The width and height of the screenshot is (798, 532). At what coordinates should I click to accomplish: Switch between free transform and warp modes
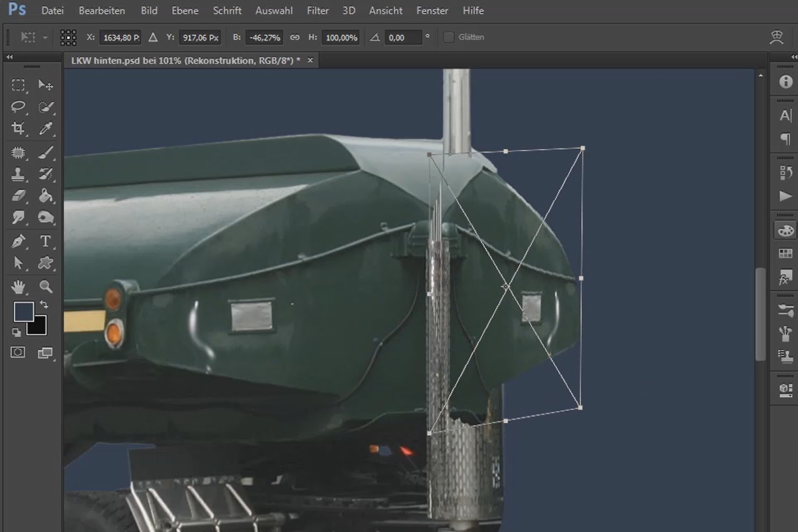[777, 37]
